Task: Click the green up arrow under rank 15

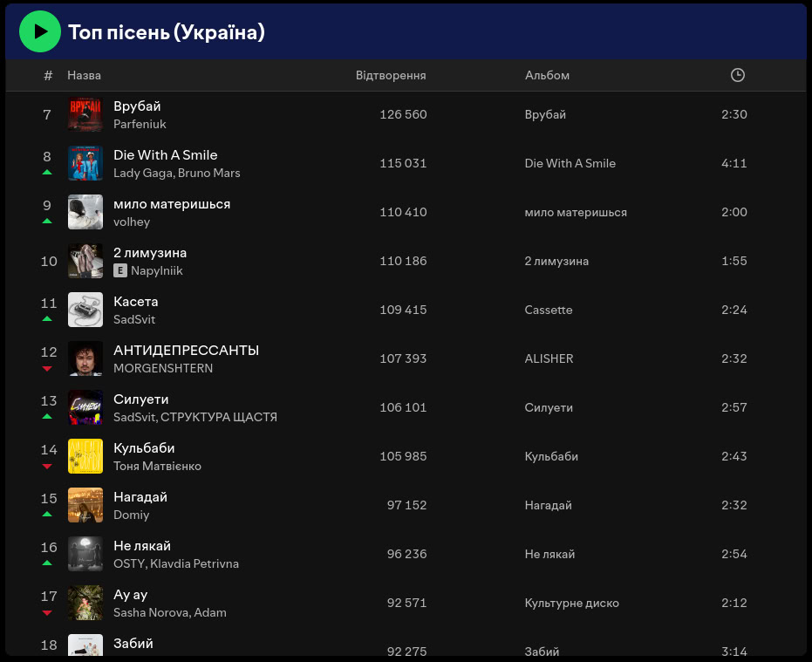Action: (47, 514)
